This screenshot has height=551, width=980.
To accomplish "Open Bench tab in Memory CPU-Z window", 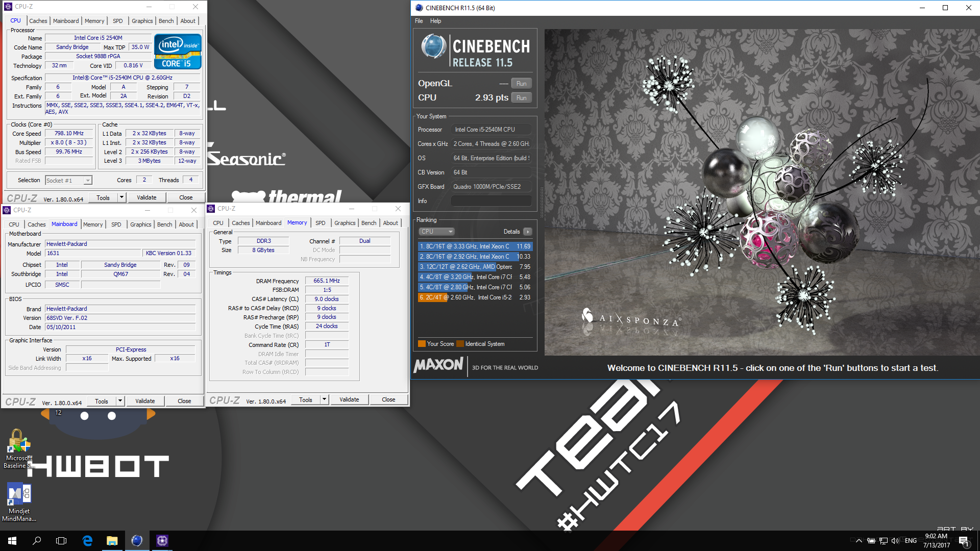I will pos(369,223).
